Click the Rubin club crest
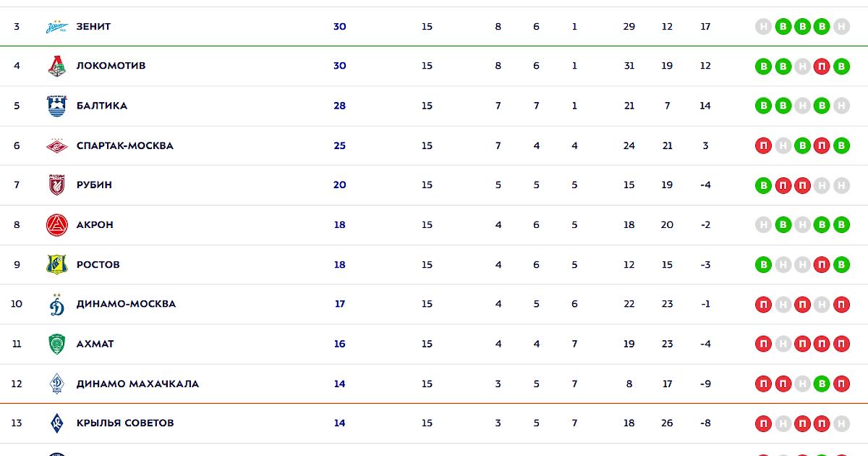The width and height of the screenshot is (868, 456). coord(56,185)
